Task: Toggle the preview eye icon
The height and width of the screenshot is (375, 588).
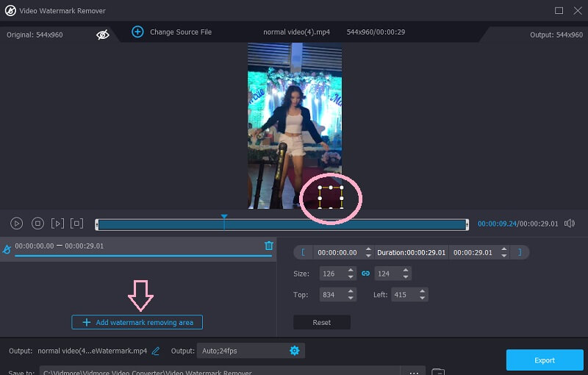Action: tap(103, 34)
